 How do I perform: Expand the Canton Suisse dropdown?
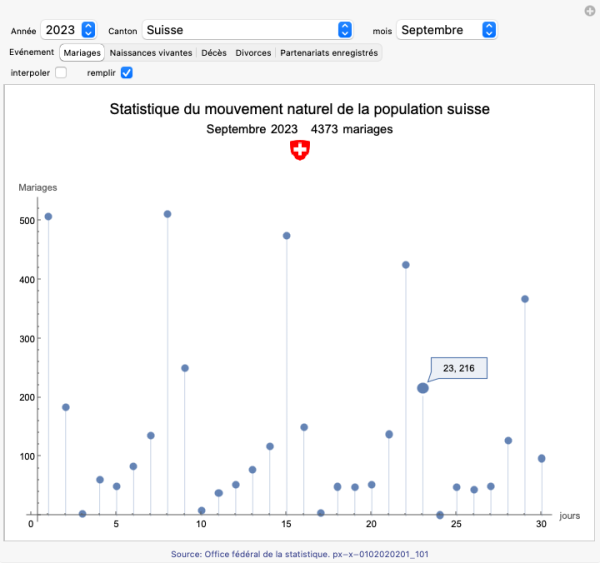[x=248, y=30]
